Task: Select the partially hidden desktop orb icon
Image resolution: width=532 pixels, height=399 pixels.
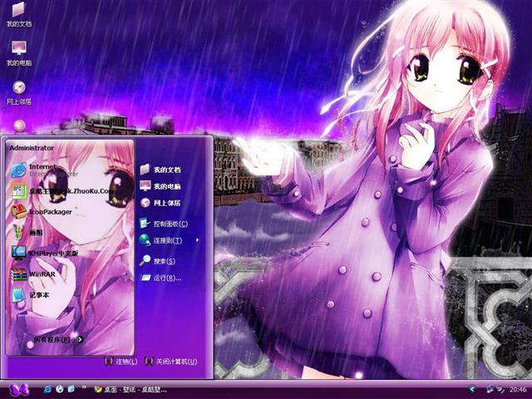Action: tap(20, 126)
